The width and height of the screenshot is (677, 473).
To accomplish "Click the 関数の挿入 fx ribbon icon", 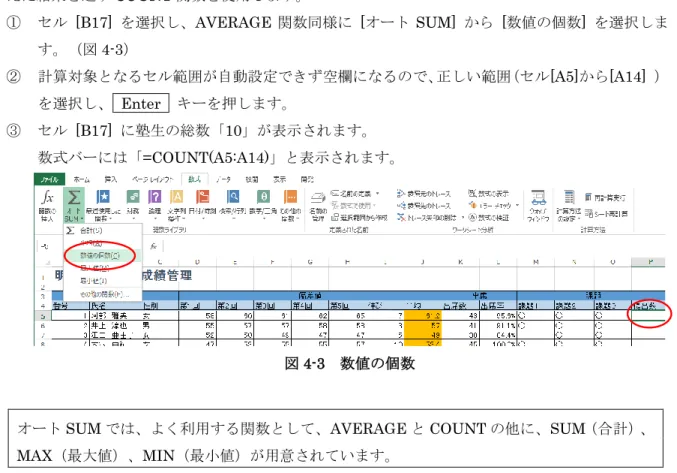I will pyautogui.click(x=47, y=198).
